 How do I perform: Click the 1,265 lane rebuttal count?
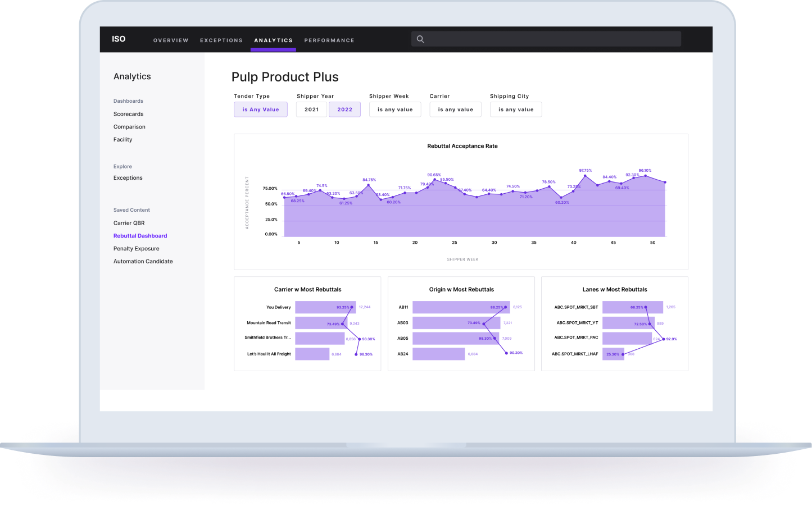pos(671,307)
